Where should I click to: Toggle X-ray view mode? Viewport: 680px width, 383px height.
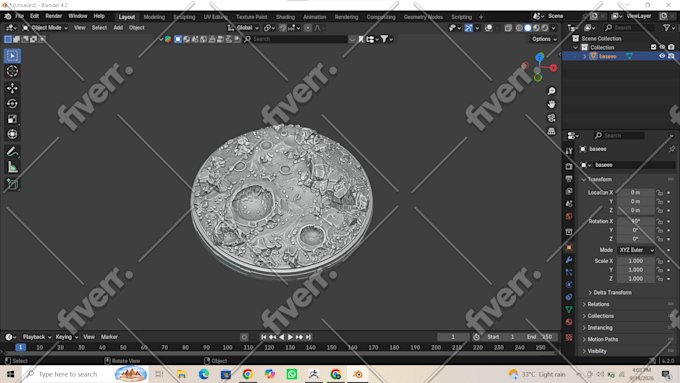[x=508, y=28]
